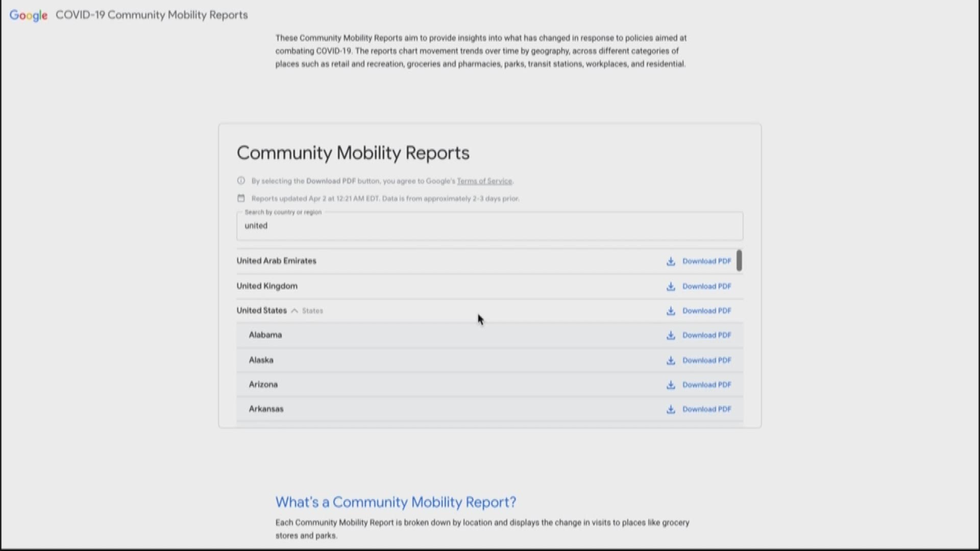
Task: Click the results list scrollbar thumb
Action: (739, 260)
